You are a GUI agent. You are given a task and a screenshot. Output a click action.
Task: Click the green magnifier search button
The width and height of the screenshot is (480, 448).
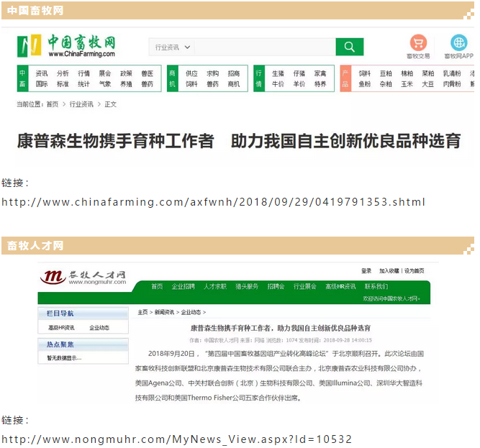coord(349,47)
